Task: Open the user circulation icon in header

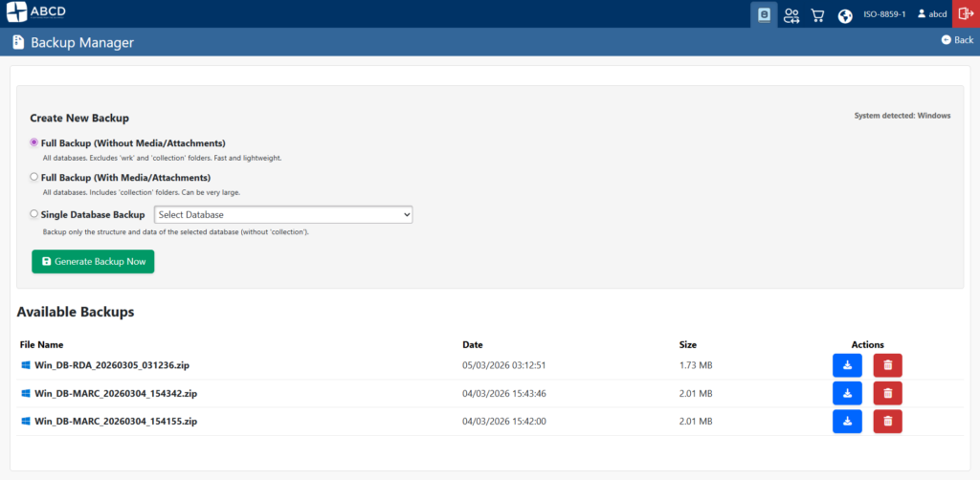Action: [791, 14]
